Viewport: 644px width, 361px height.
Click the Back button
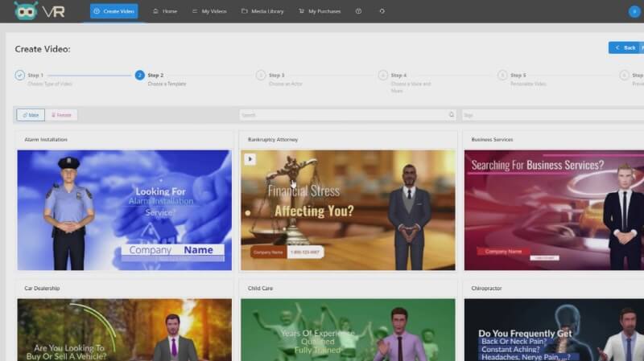click(x=626, y=47)
